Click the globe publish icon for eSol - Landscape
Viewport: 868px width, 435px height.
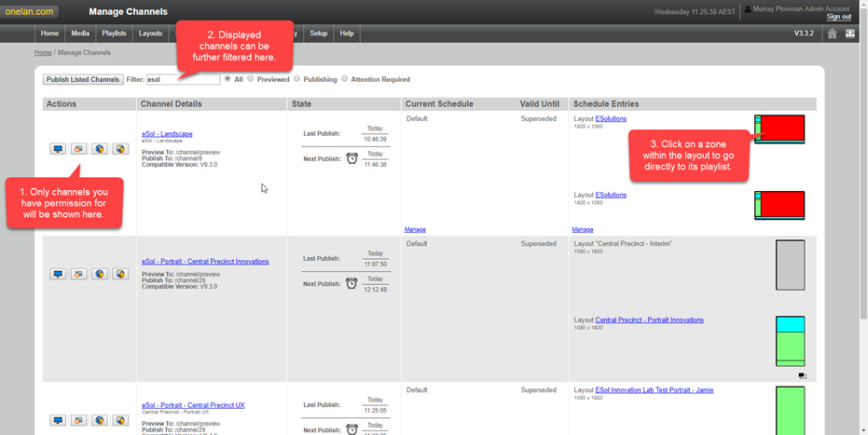click(x=100, y=149)
